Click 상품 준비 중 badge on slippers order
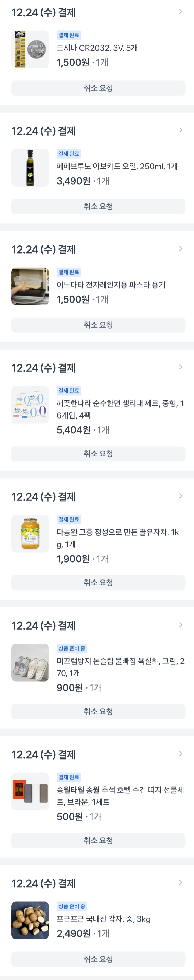The height and width of the screenshot is (980, 194). click(72, 648)
